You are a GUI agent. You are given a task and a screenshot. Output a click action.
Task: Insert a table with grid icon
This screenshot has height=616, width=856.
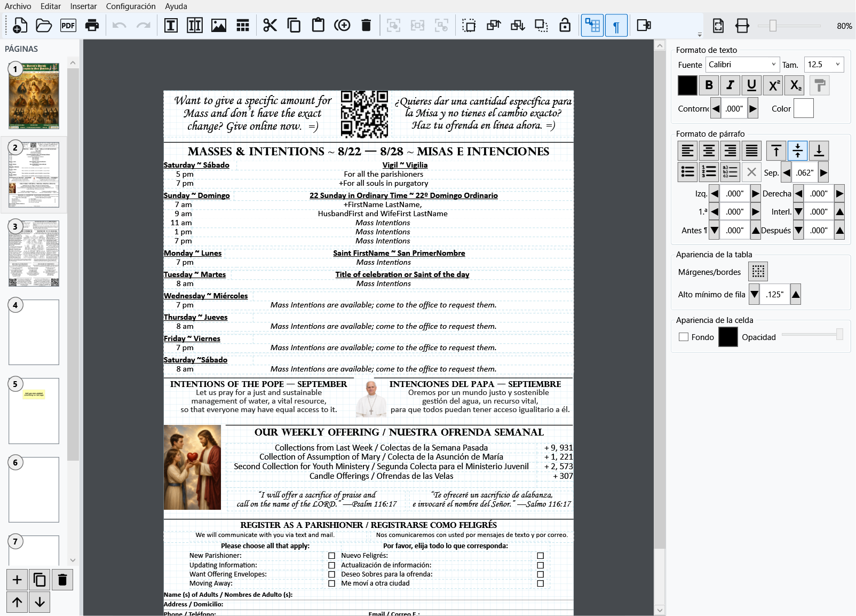point(243,26)
